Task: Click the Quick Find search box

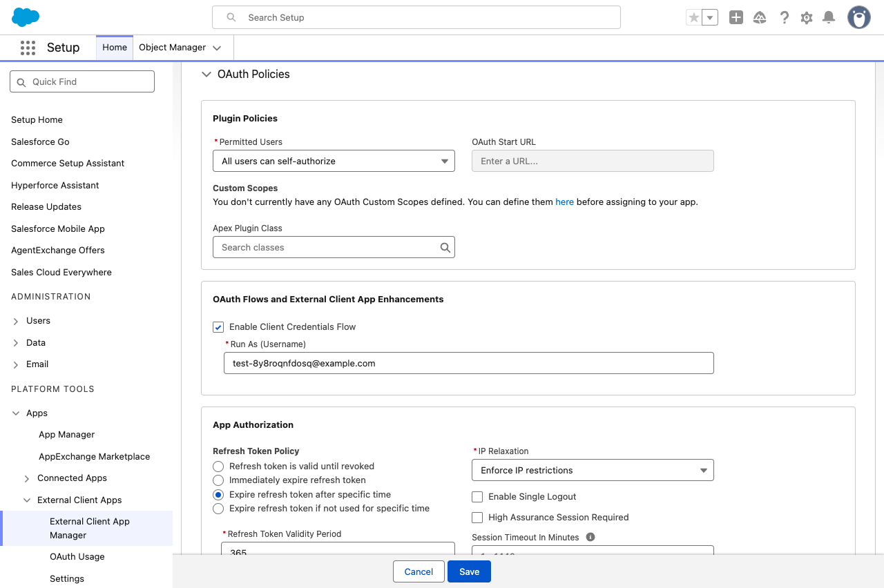Action: click(x=82, y=81)
